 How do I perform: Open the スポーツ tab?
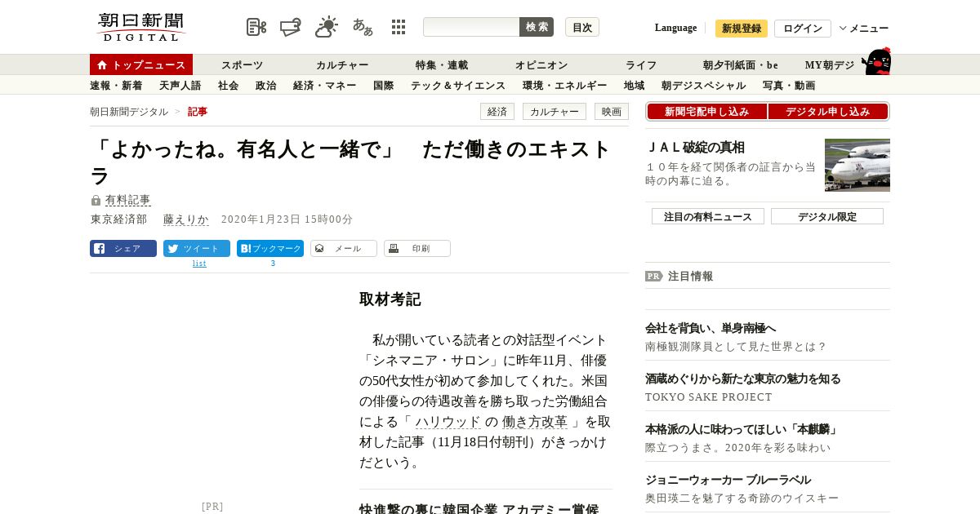(x=243, y=64)
